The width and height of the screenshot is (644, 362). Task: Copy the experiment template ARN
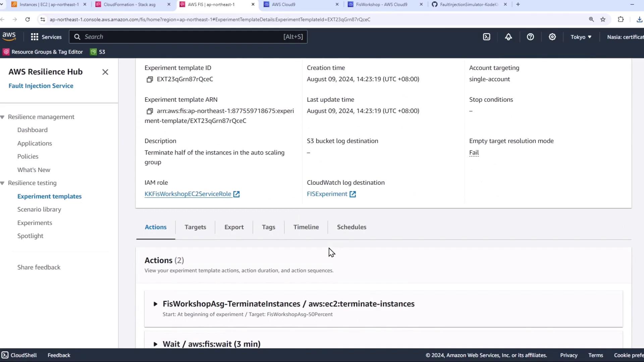150,111
